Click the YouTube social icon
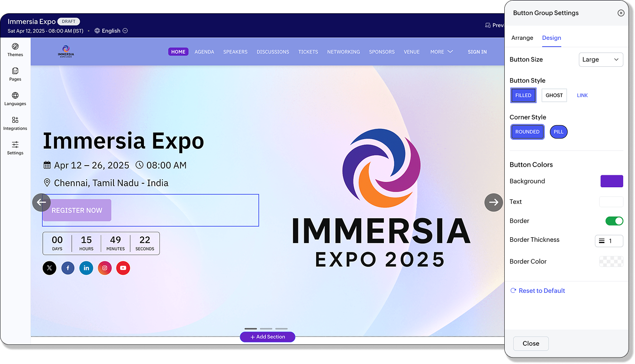This screenshot has width=635, height=364. [123, 268]
